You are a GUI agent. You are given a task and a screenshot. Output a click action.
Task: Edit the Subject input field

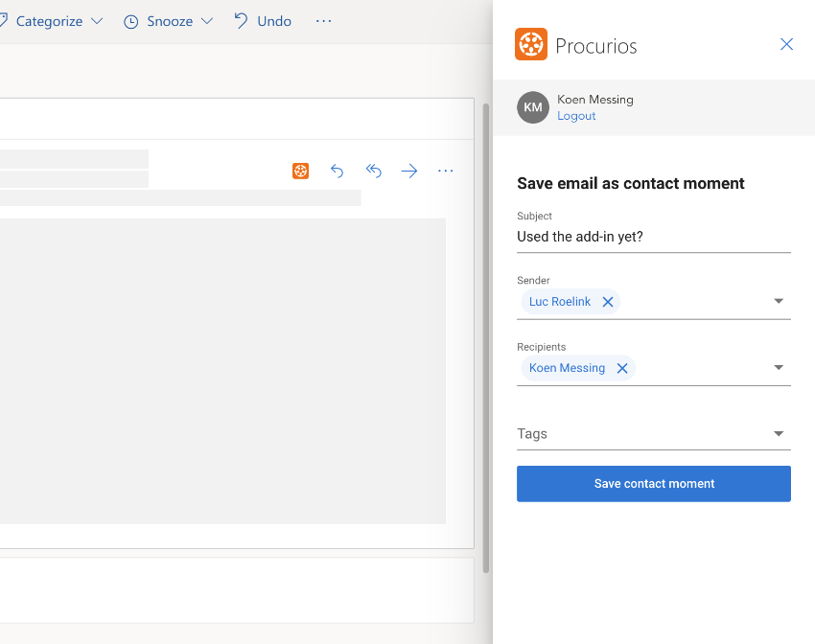point(653,237)
